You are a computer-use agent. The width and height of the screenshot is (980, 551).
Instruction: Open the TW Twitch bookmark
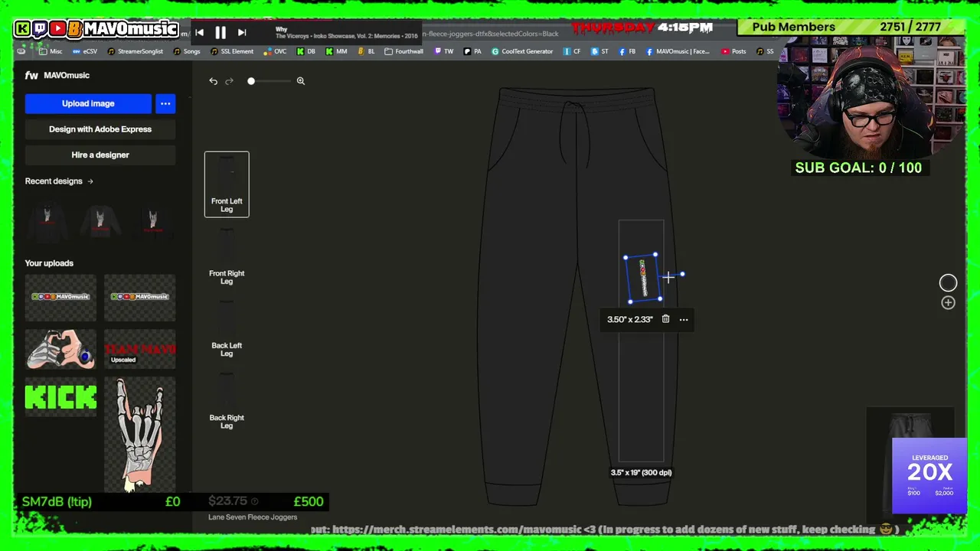pyautogui.click(x=444, y=51)
